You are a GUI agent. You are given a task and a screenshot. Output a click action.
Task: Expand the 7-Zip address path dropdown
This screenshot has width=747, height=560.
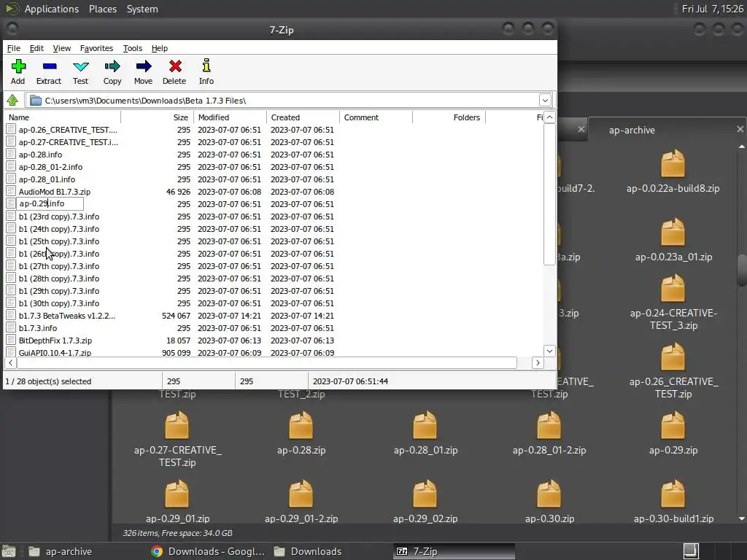(545, 101)
